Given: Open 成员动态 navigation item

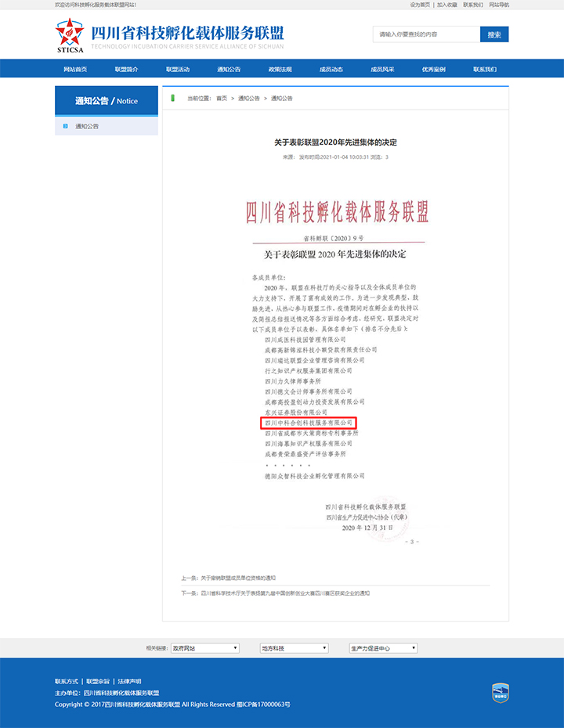Looking at the screenshot, I should click(331, 69).
